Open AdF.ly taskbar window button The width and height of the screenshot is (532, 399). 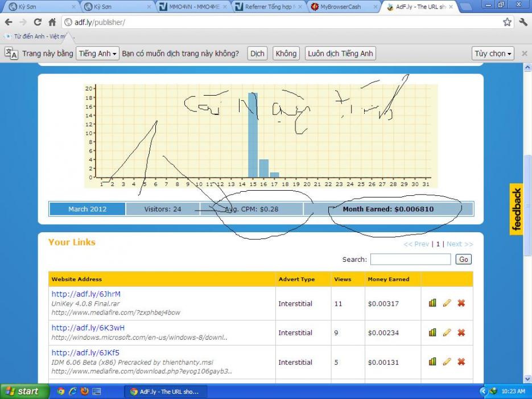[166, 392]
